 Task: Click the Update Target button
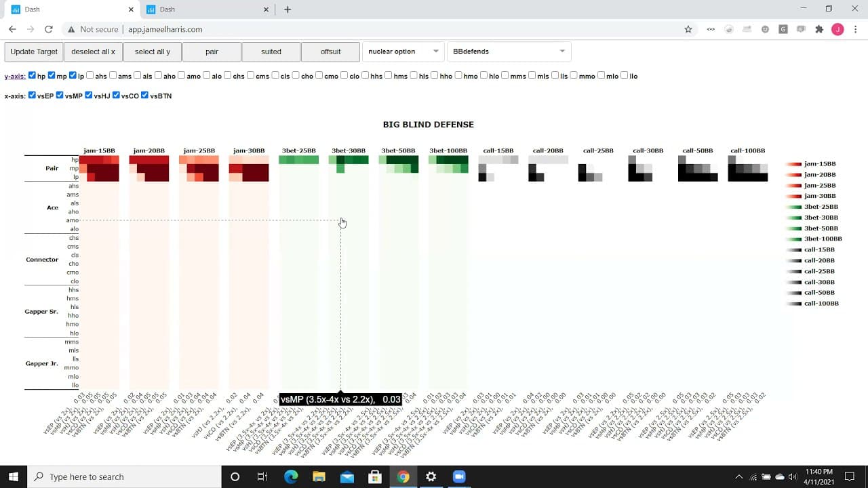[34, 52]
